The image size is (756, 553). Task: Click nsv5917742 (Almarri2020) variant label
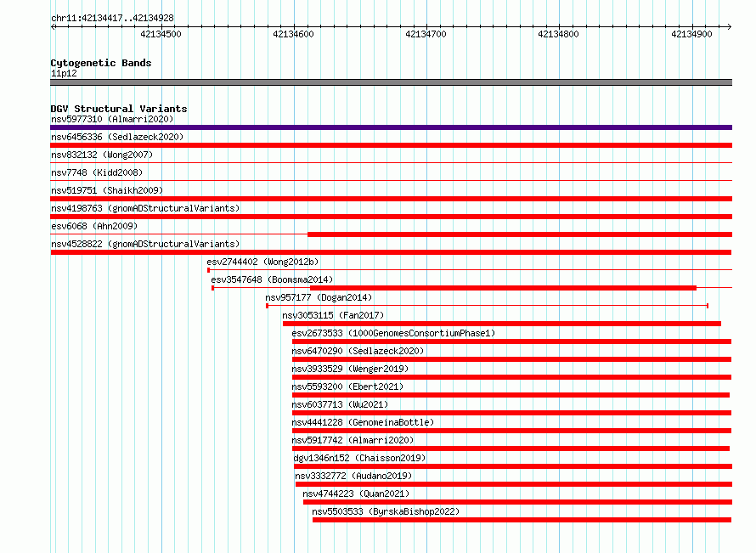[353, 440]
